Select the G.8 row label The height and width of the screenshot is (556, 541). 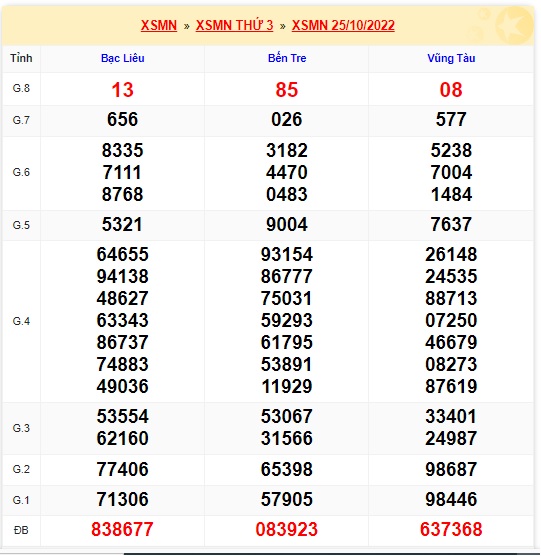click(x=21, y=88)
